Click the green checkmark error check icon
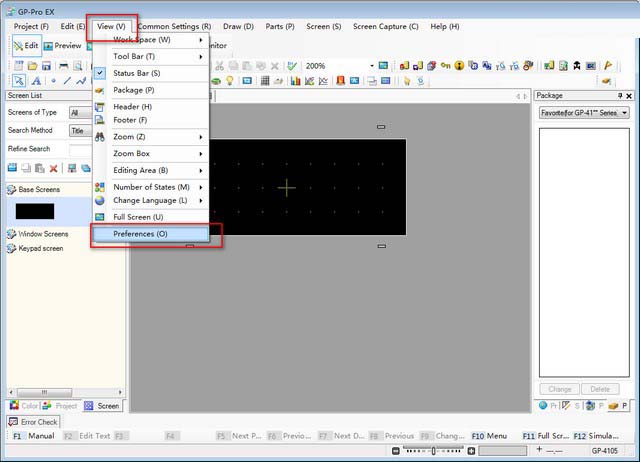Image resolution: width=640 pixels, height=462 pixels. pyautogui.click(x=292, y=66)
